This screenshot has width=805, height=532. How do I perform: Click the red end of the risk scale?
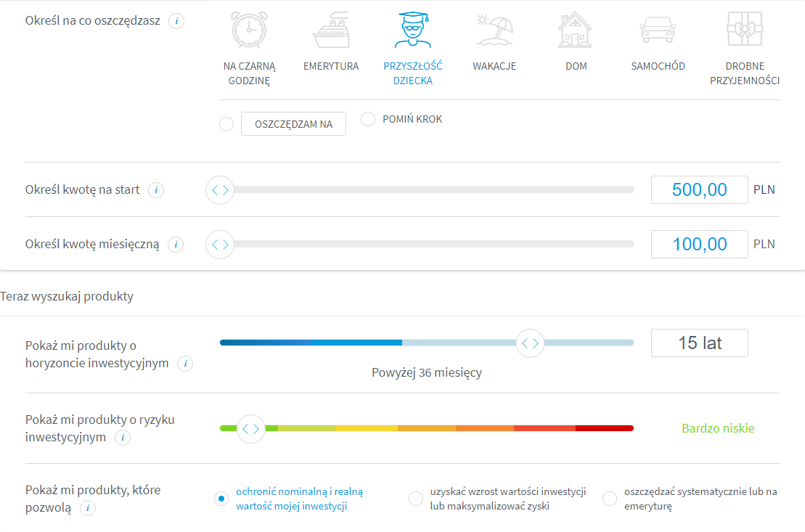pos(605,428)
